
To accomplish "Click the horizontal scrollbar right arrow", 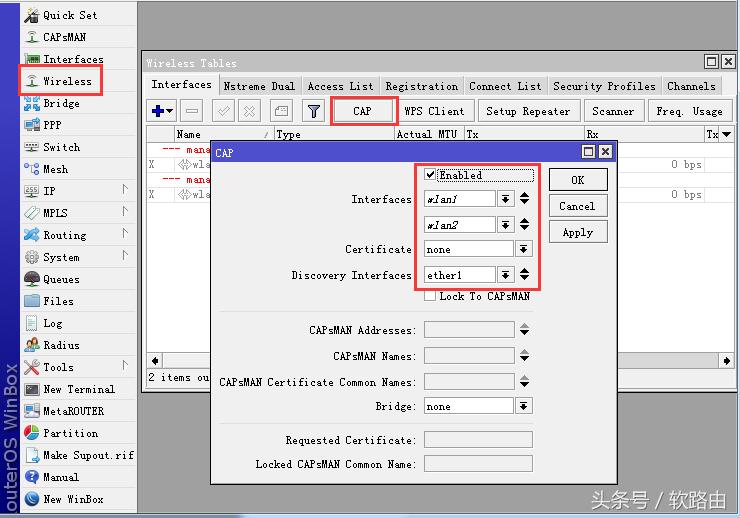I will (x=727, y=361).
